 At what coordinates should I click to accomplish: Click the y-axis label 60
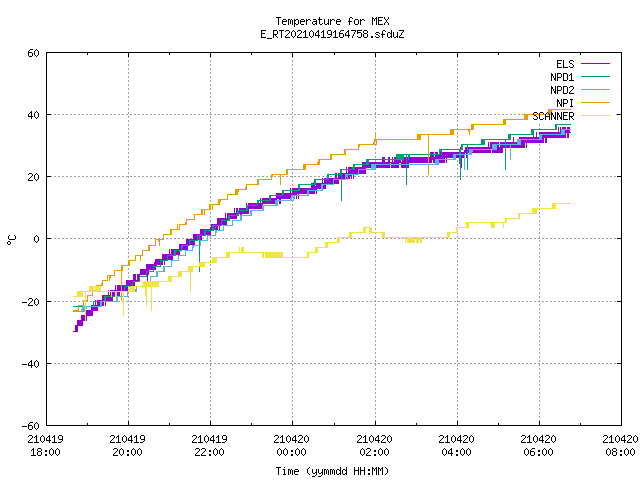(x=33, y=53)
